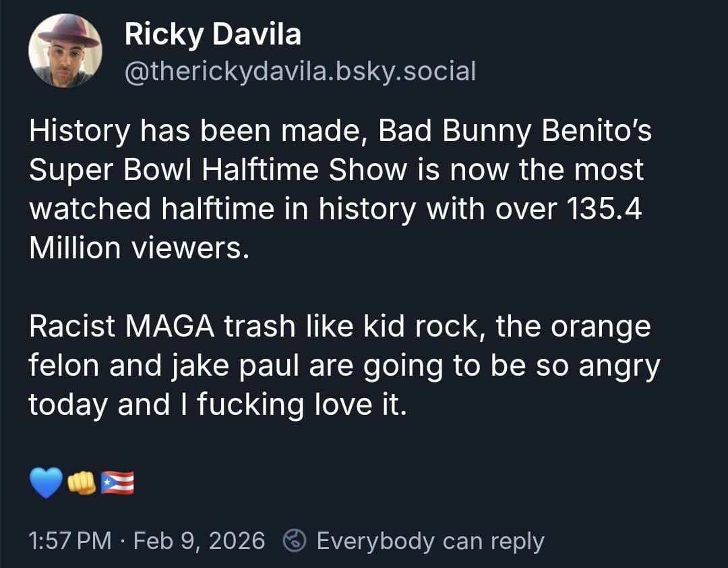The width and height of the screenshot is (728, 568).
Task: Click the 1:57 PM timestamp
Action: point(70,541)
